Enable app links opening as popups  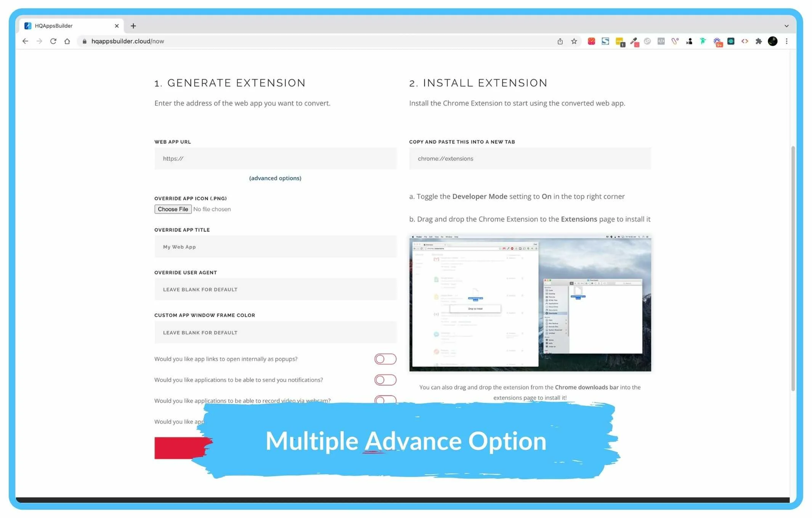[x=385, y=359]
